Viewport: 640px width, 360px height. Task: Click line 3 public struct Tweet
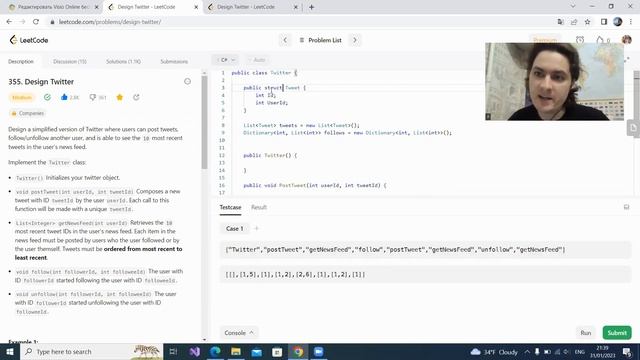[274, 88]
